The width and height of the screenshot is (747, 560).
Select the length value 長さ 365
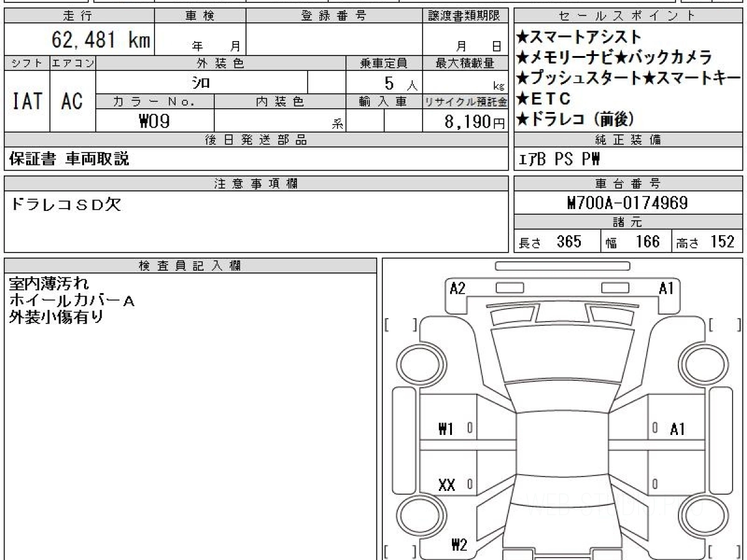click(550, 242)
